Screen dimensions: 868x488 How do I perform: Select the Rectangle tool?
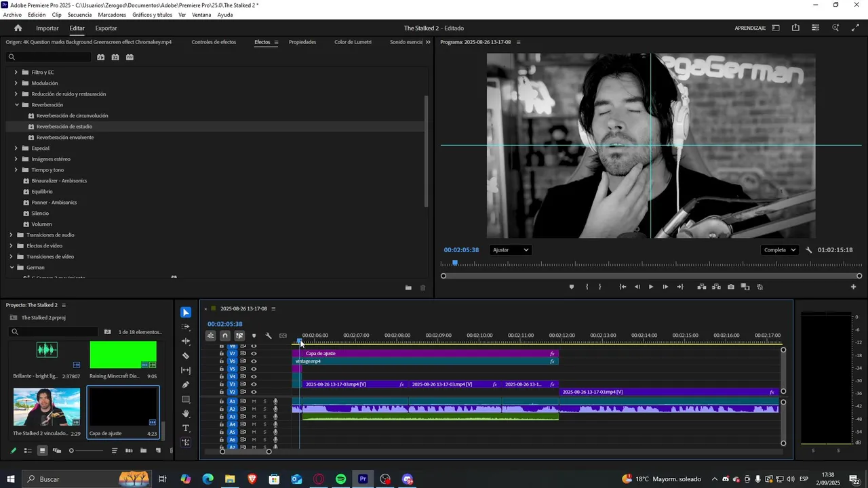coord(186,399)
